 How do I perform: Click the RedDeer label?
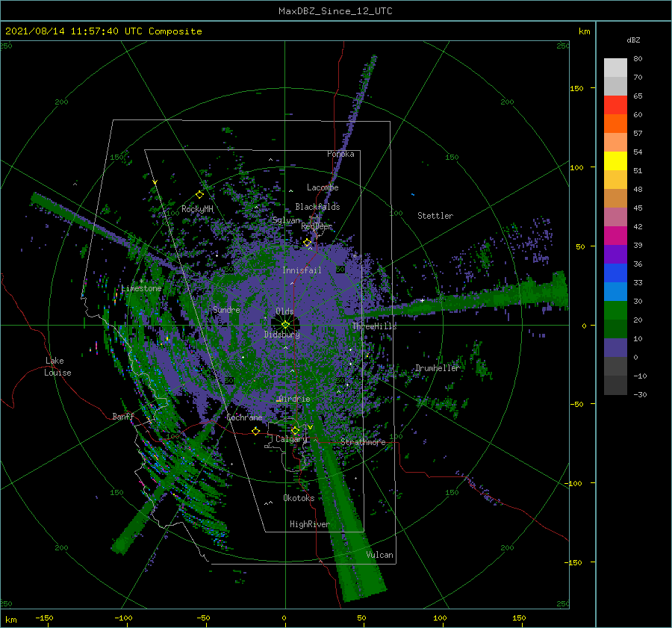click(317, 226)
